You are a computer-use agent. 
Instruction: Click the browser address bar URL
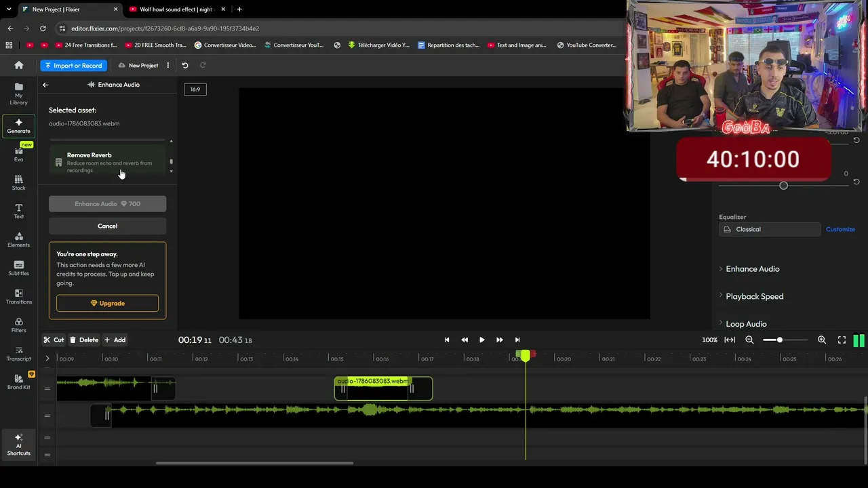[165, 28]
